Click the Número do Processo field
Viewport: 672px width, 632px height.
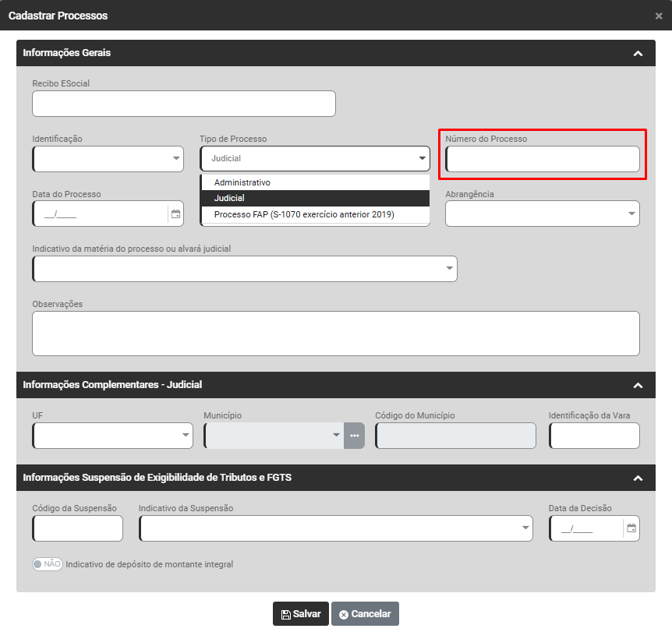pyautogui.click(x=543, y=159)
